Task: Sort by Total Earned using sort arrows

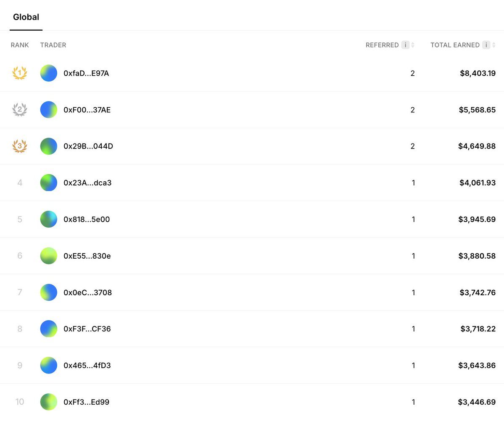Action: (494, 45)
